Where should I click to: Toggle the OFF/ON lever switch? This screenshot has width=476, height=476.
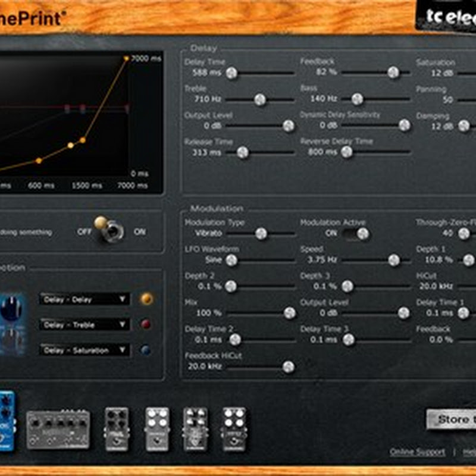(x=109, y=229)
